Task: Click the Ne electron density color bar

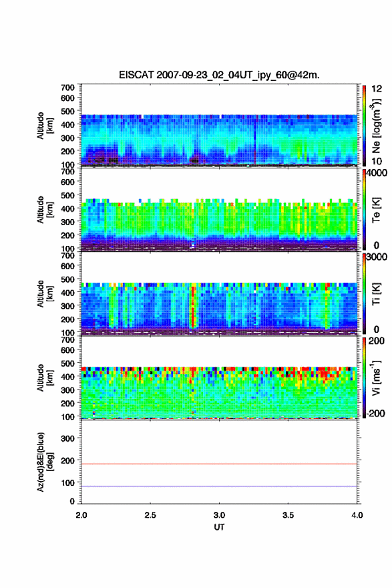Action: pyautogui.click(x=364, y=125)
